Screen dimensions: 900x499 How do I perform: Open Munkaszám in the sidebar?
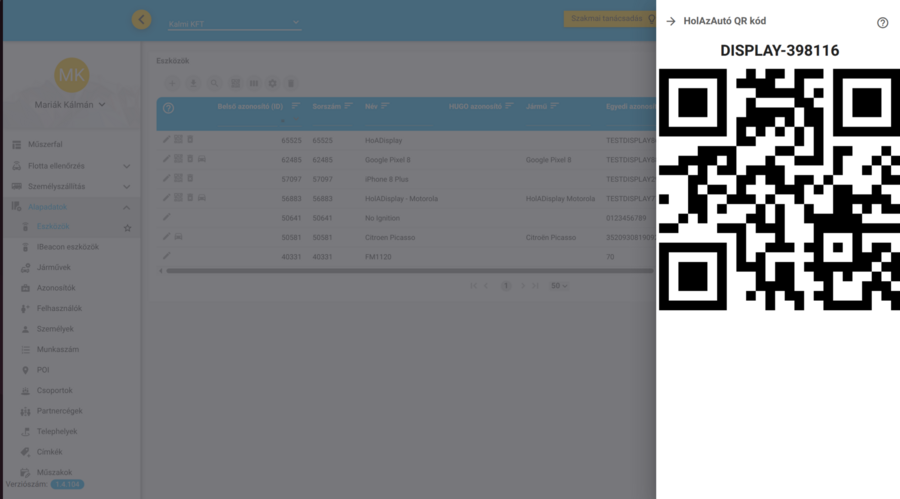(58, 350)
